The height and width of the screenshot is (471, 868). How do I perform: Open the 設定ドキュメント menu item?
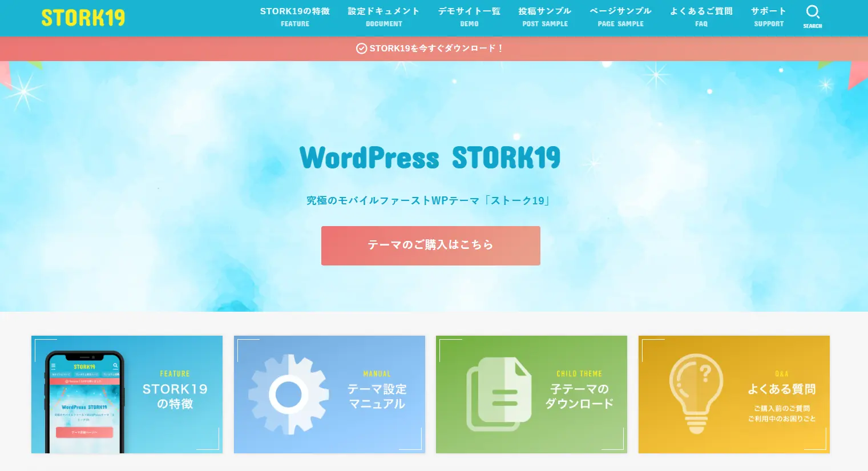tap(383, 10)
